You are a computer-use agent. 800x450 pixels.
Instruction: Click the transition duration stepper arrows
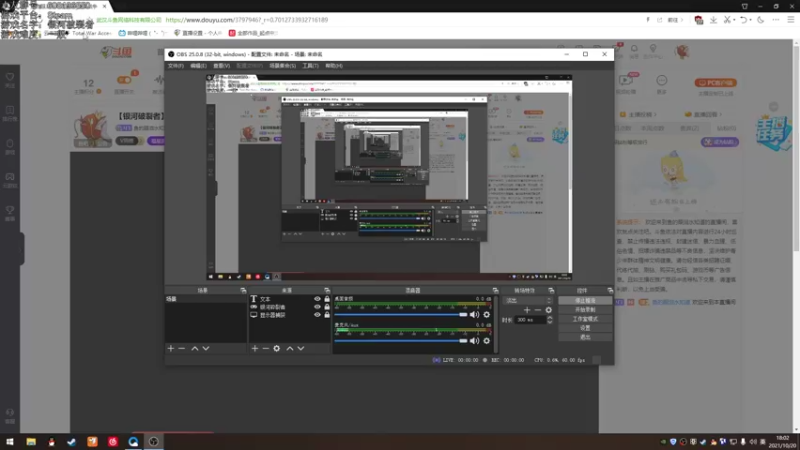[549, 320]
